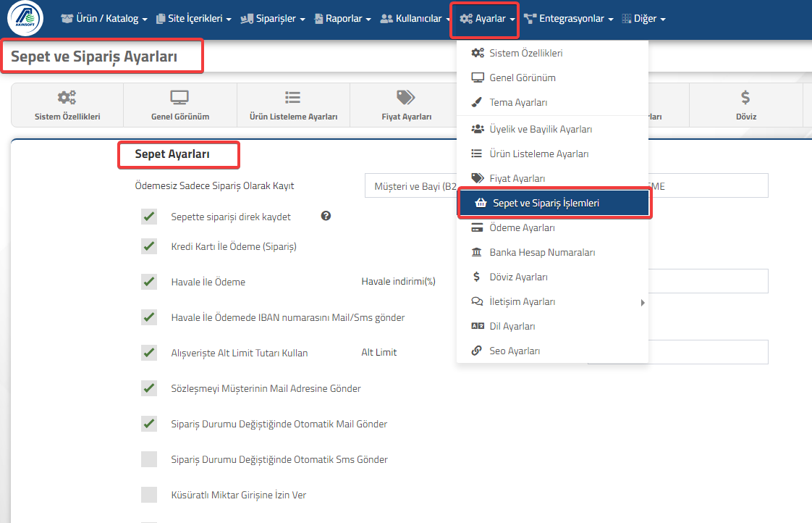Click the Ödemesiz Sadece Sipariş Olarak Kayıt label
812x523 pixels.
[x=214, y=185]
